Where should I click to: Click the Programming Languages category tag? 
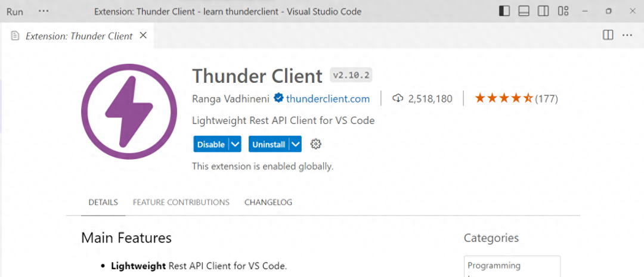coord(512,266)
